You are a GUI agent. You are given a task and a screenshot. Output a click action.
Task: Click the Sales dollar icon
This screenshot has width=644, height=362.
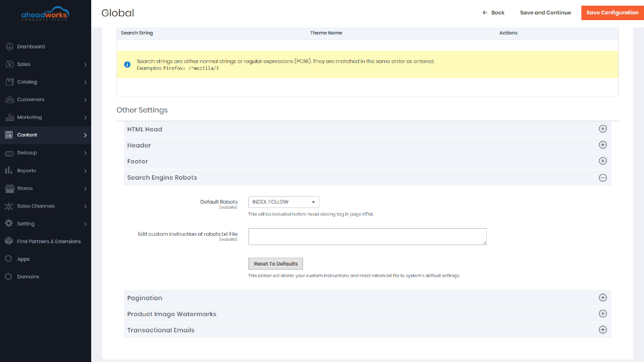coord(9,64)
